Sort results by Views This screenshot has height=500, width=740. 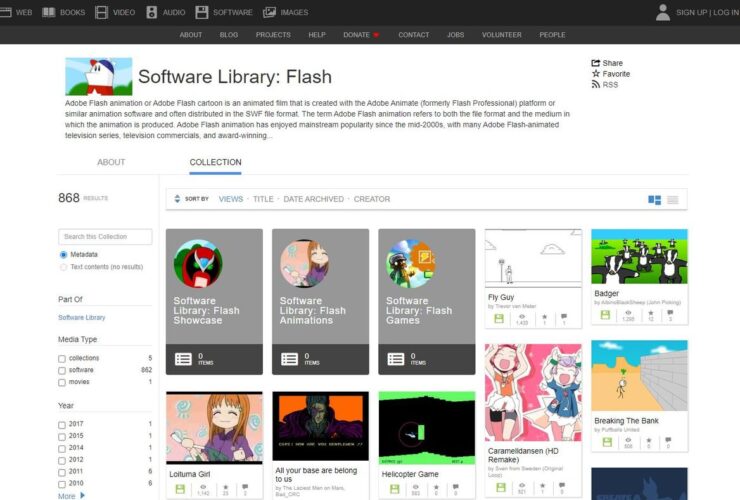click(x=231, y=199)
